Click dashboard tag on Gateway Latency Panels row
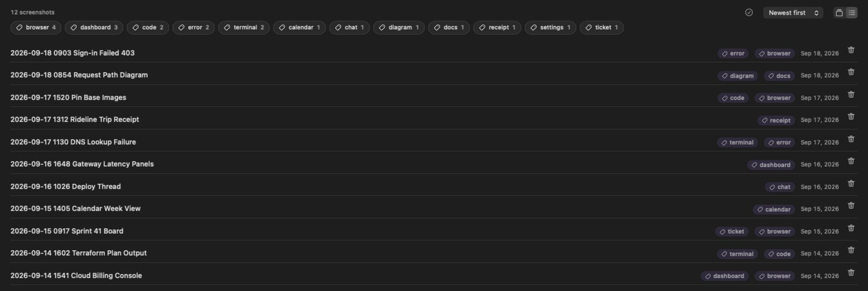Image resolution: width=868 pixels, height=291 pixels. coord(771,165)
